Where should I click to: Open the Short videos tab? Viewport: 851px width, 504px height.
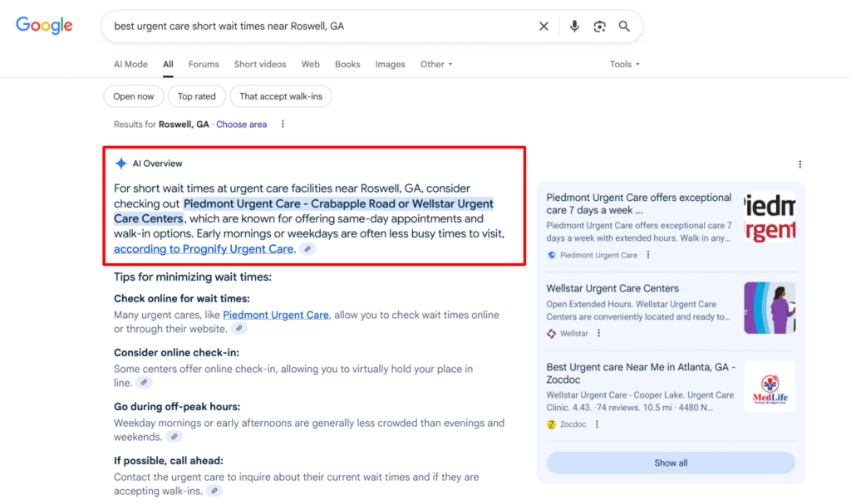(x=260, y=64)
